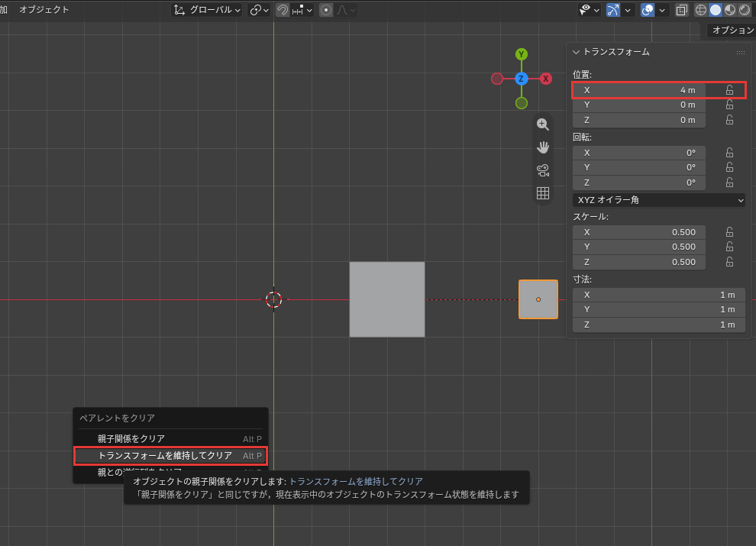Select rendered viewport shading
The height and width of the screenshot is (546, 756).
(745, 10)
